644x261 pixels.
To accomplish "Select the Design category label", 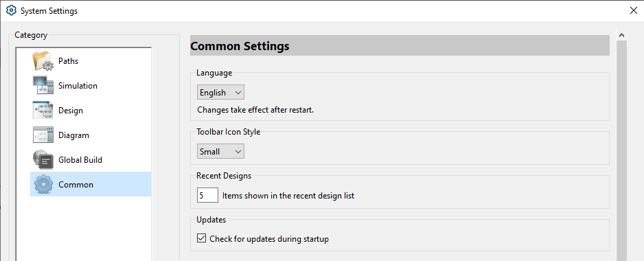I will 71,110.
